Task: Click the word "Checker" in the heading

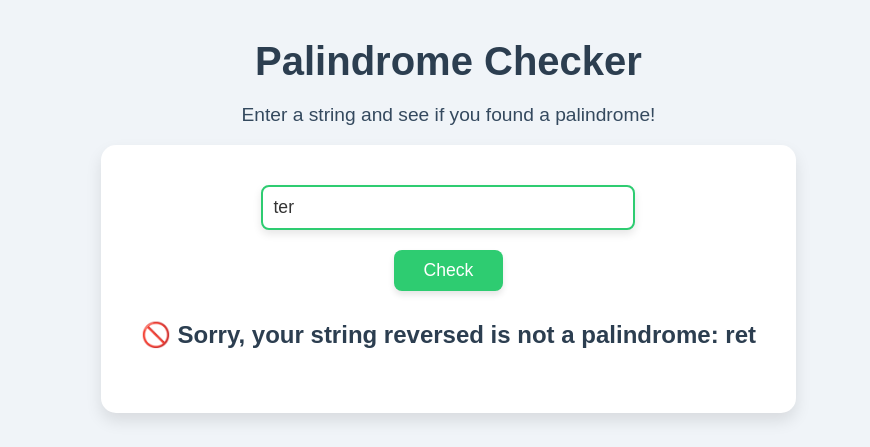Action: click(562, 61)
